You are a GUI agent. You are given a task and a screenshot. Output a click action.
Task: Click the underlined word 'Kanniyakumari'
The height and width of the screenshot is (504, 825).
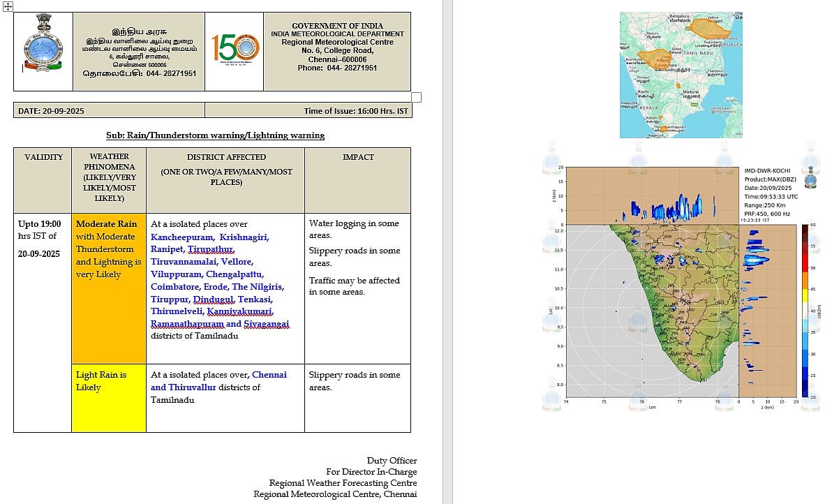[x=240, y=311]
